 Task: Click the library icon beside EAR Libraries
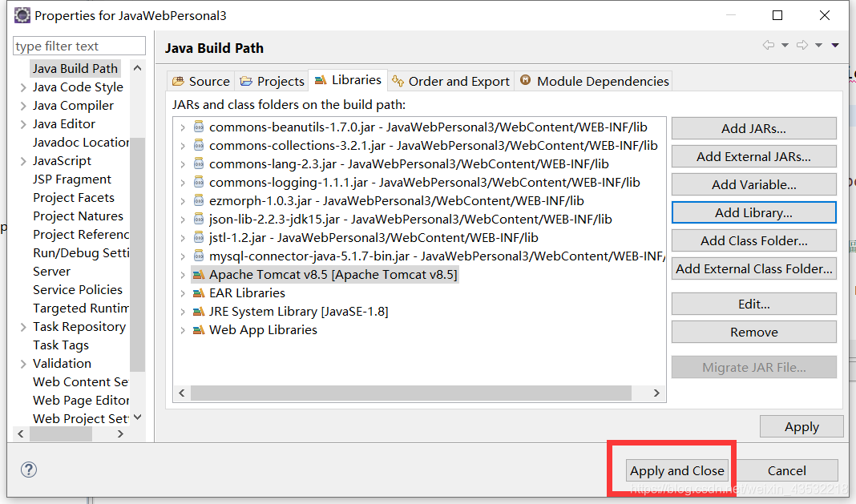pyautogui.click(x=200, y=292)
